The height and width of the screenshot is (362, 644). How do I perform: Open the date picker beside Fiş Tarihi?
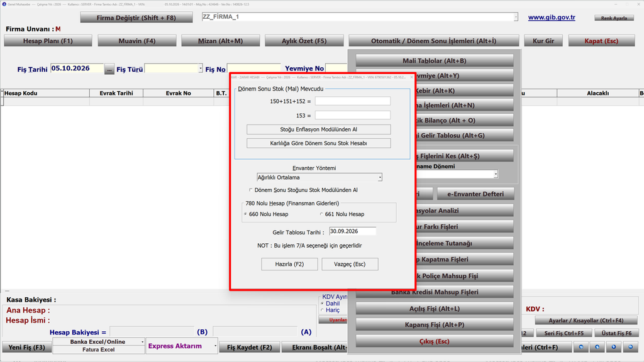click(x=109, y=69)
